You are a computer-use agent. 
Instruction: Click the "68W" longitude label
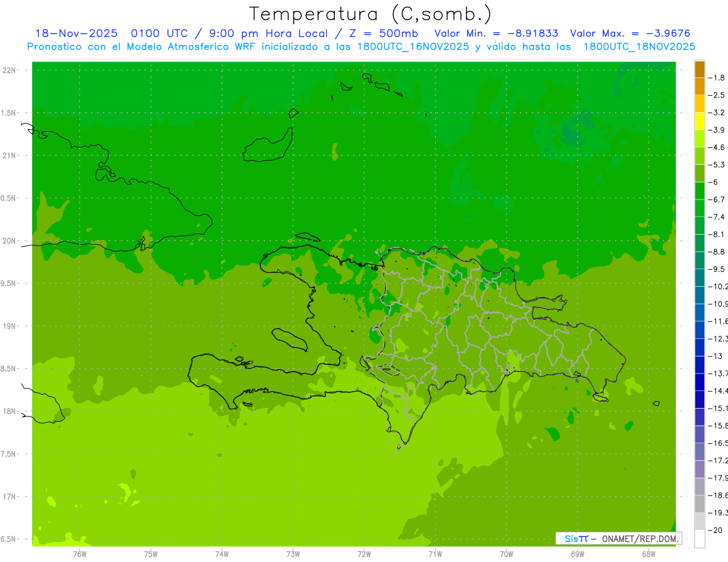(648, 554)
